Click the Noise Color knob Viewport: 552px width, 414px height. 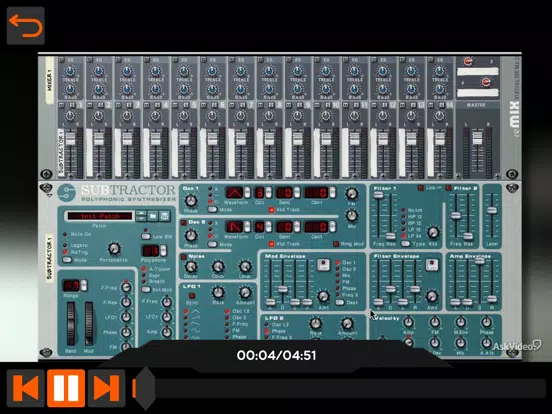[x=218, y=267]
